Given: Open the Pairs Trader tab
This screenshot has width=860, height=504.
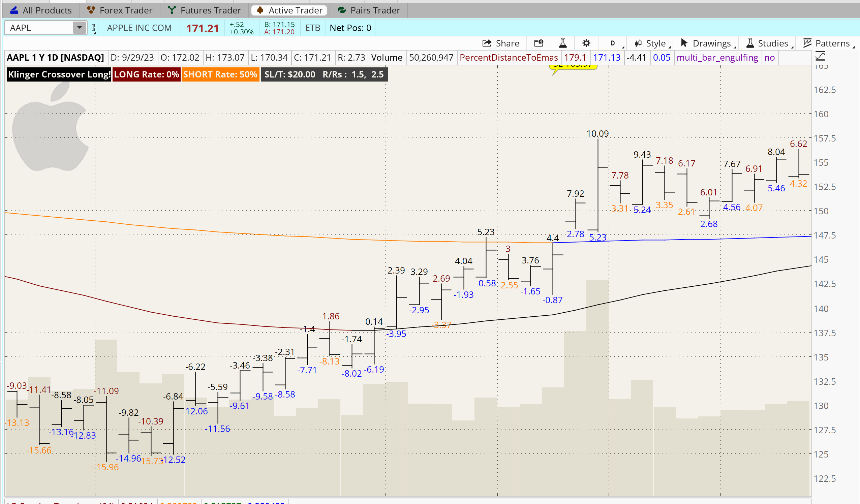Looking at the screenshot, I should [x=369, y=10].
